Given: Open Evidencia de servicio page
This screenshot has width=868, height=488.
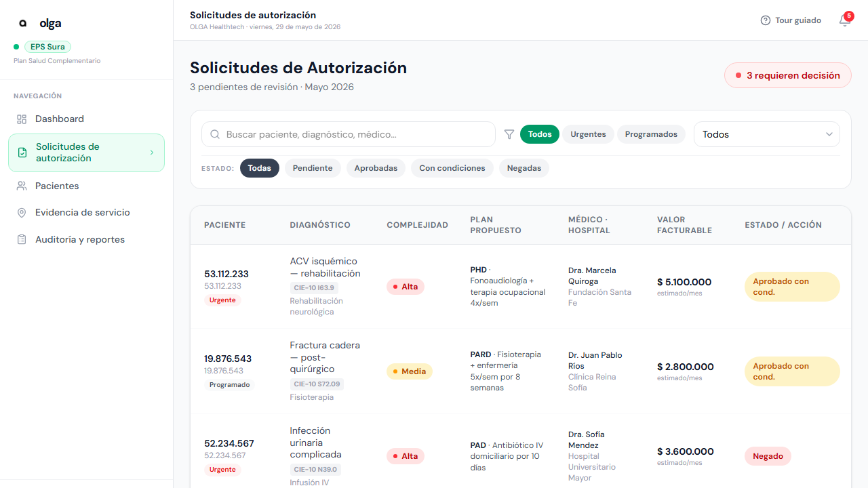Looking at the screenshot, I should coord(86,213).
